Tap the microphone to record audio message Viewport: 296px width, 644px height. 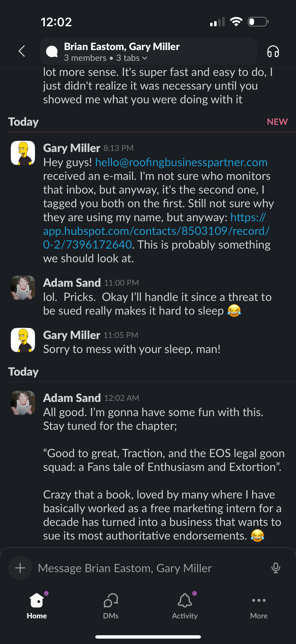(x=276, y=568)
